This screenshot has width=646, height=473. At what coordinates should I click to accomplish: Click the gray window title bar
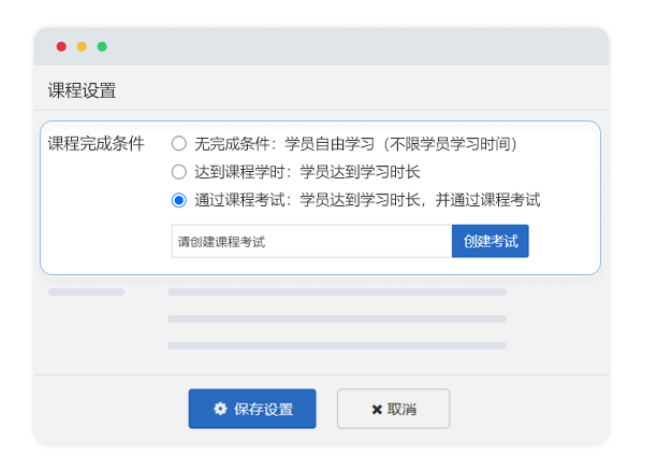350,47
